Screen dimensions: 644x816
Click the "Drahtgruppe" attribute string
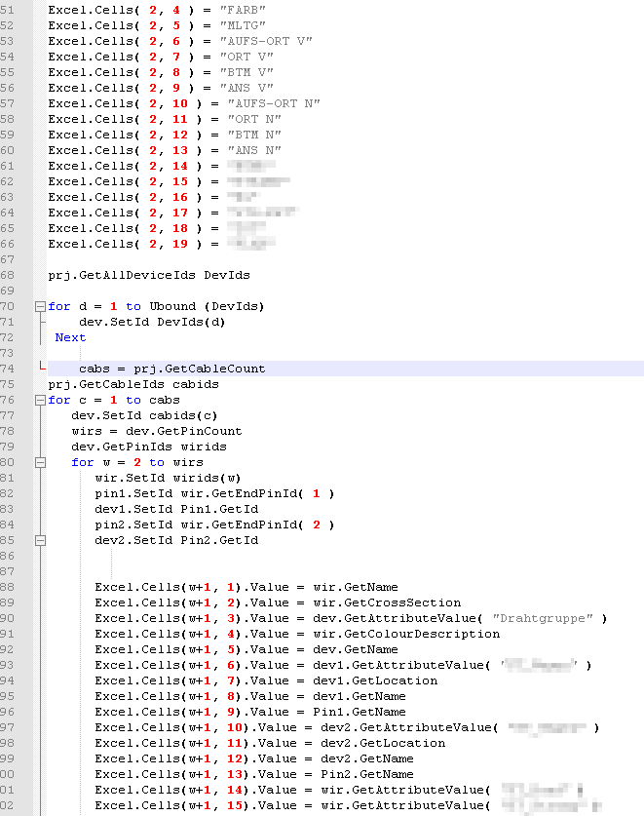[x=547, y=618]
